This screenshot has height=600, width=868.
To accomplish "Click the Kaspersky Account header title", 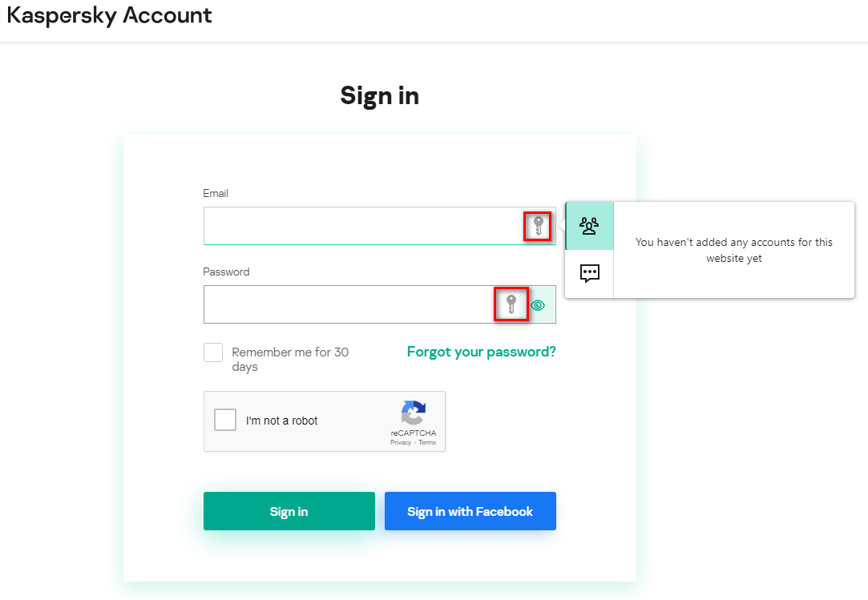I will (x=110, y=15).
